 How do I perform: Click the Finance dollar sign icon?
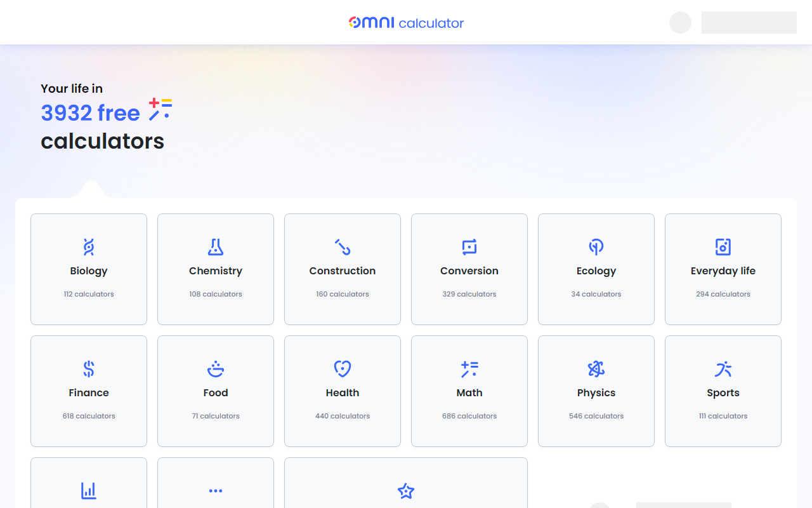tap(89, 368)
